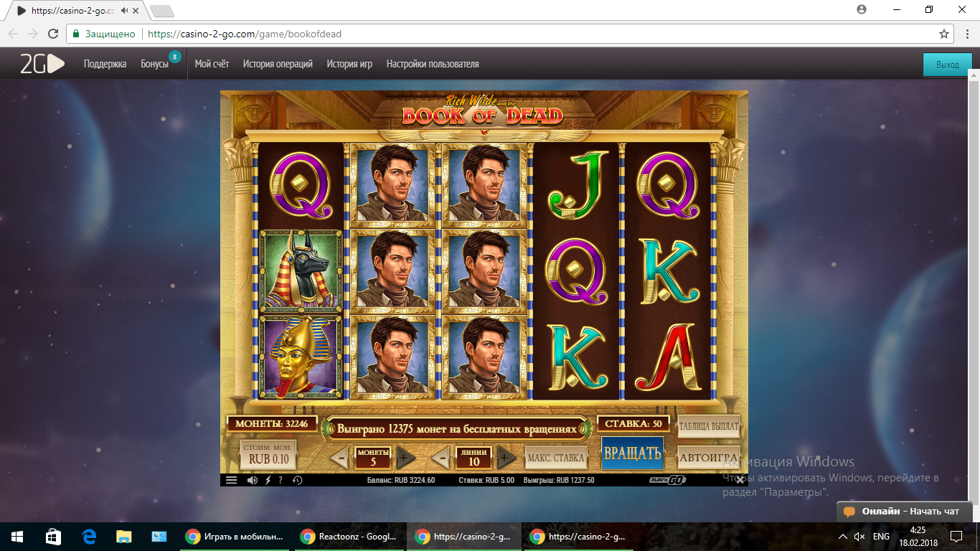The height and width of the screenshot is (551, 980).
Task: Toggle fast play lightning icon
Action: click(268, 480)
